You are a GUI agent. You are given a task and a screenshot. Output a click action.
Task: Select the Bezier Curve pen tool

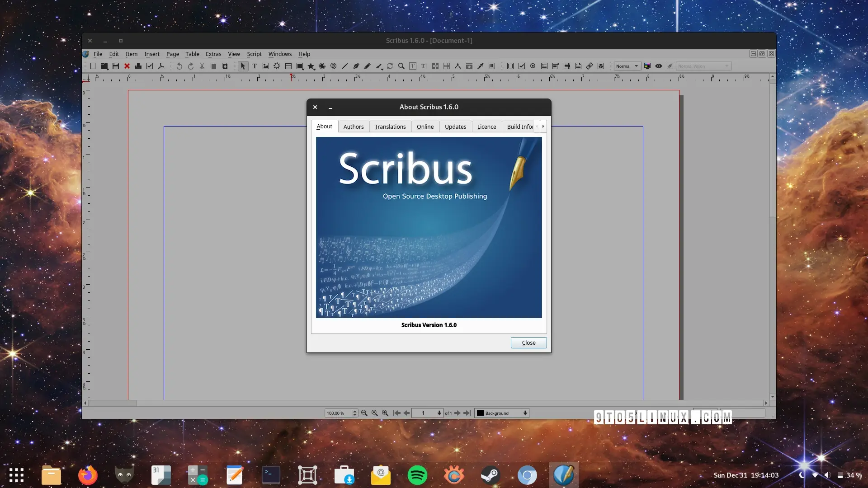356,66
